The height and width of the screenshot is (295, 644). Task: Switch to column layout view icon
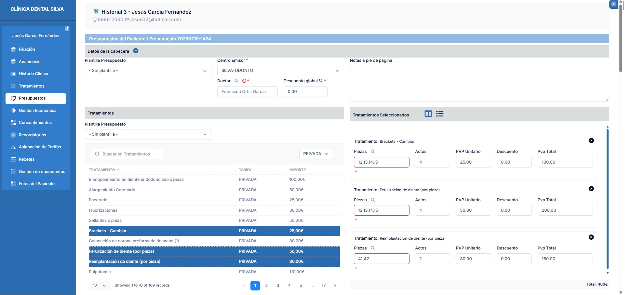point(428,114)
